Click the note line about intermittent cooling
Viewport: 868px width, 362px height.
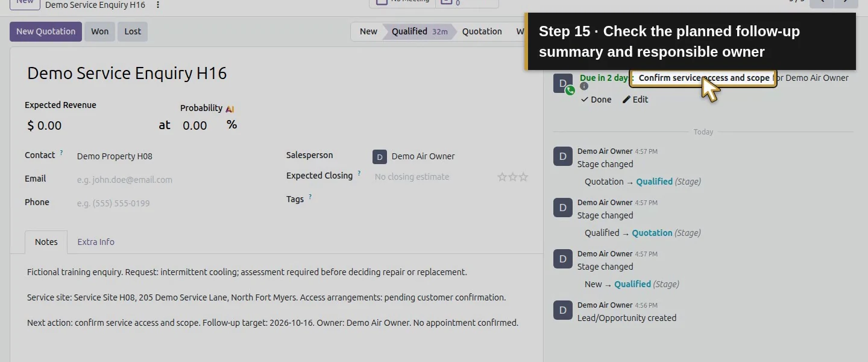[x=247, y=272]
